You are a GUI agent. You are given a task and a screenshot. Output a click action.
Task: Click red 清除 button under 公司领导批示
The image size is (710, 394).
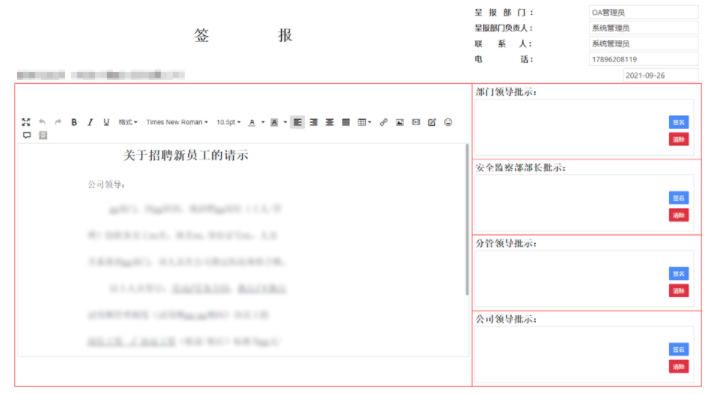pyautogui.click(x=678, y=366)
